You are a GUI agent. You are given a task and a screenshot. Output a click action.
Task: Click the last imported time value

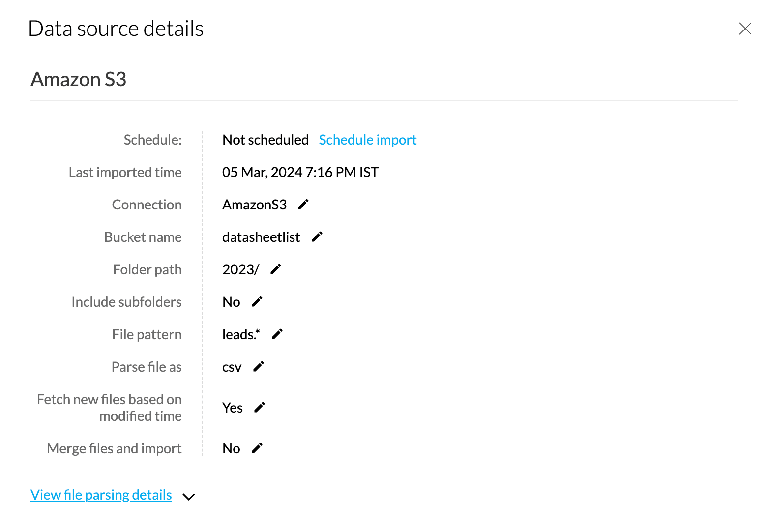[300, 172]
